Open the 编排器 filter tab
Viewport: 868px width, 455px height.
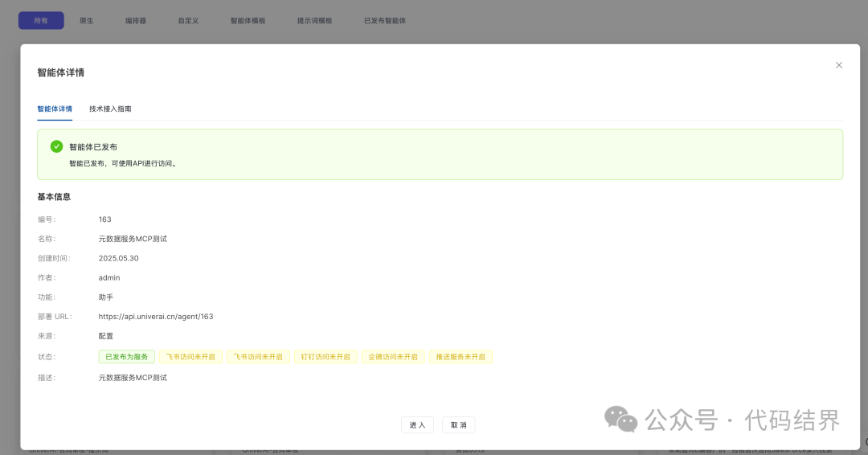click(136, 21)
